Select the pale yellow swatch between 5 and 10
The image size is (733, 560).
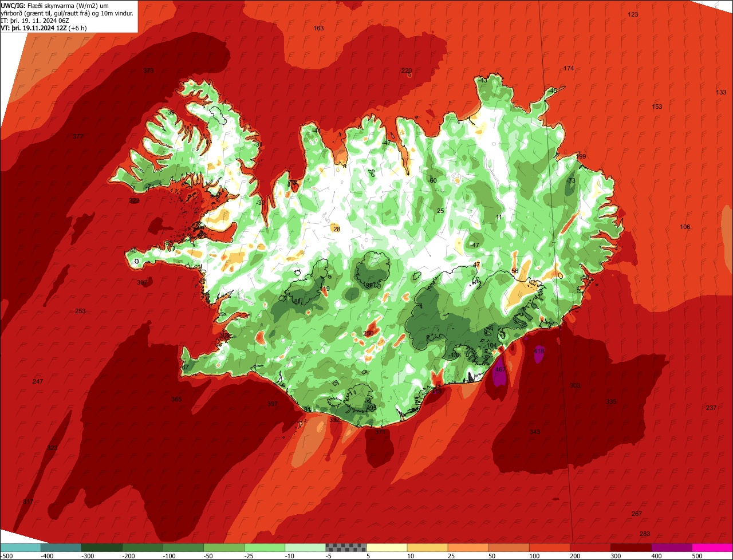point(387,547)
